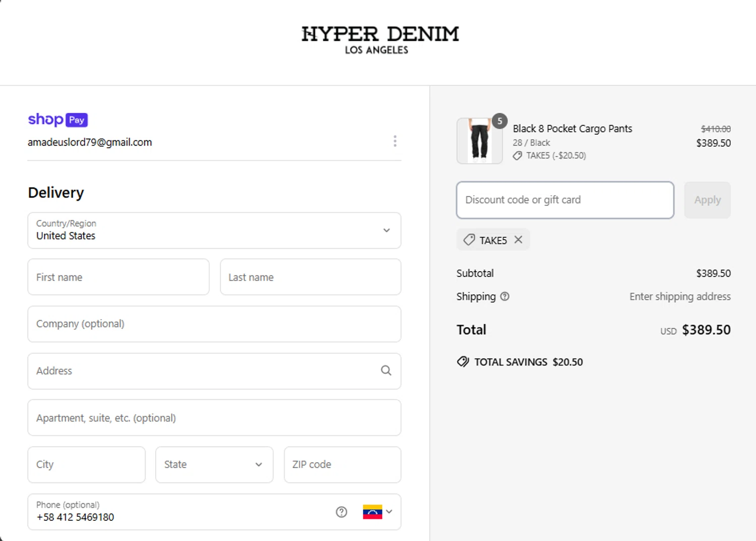Open the Venezuela flag country code selector
This screenshot has height=541, width=756.
377,512
